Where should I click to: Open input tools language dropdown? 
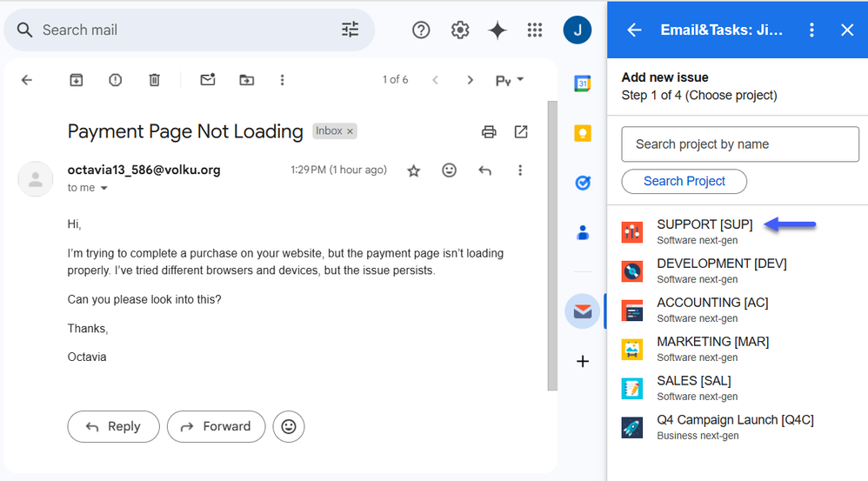pos(510,81)
